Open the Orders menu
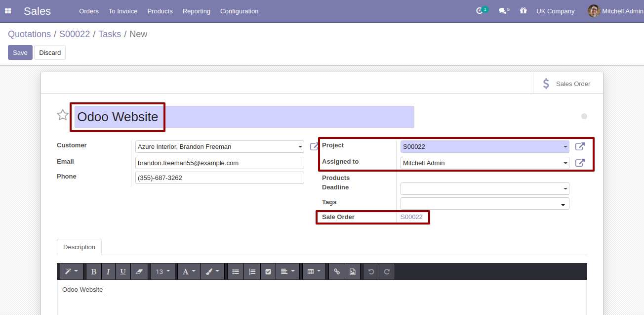Image resolution: width=644 pixels, height=315 pixels. pos(89,11)
